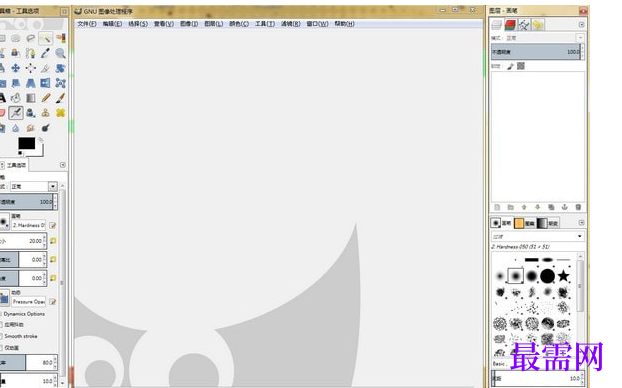
Task: Toggle the Smooth stroke checkbox
Action: [x=1, y=336]
